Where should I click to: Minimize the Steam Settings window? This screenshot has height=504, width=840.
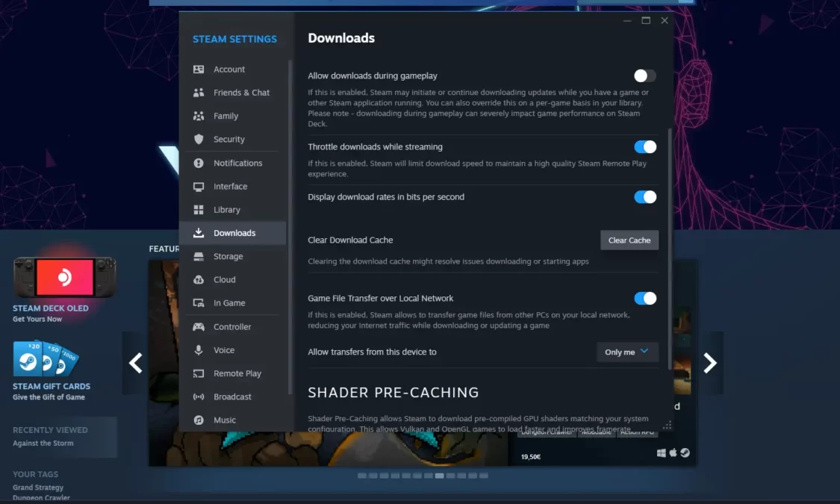[x=627, y=21]
